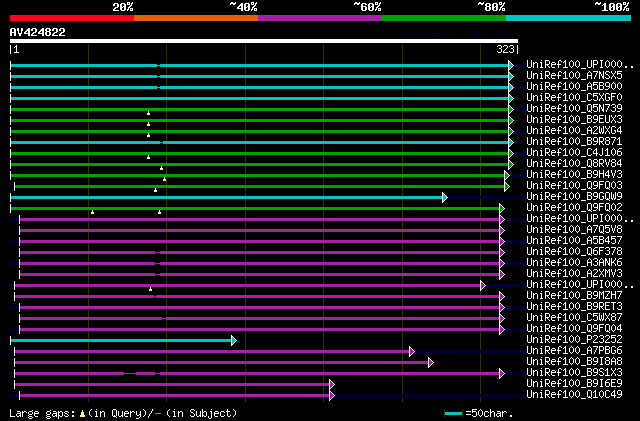The width and height of the screenshot is (640, 421).
Task: Select the UniRef100_C5WX87 label
Action: click(x=574, y=318)
